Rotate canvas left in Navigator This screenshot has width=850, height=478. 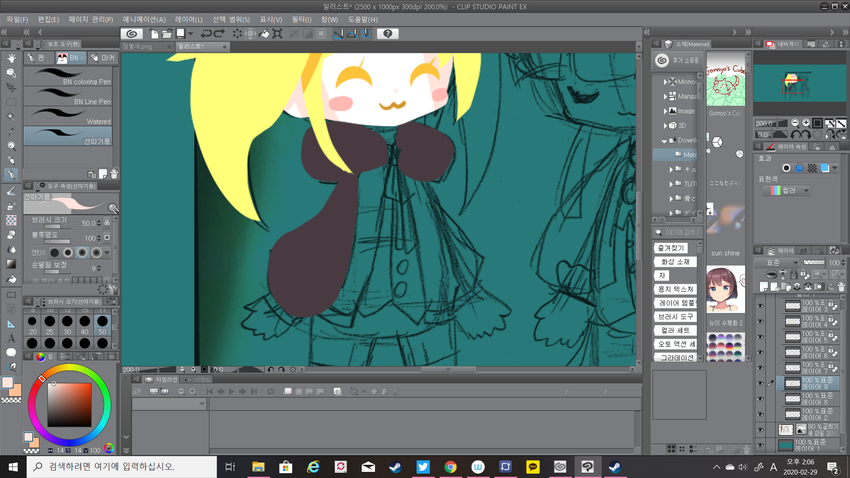[x=795, y=134]
